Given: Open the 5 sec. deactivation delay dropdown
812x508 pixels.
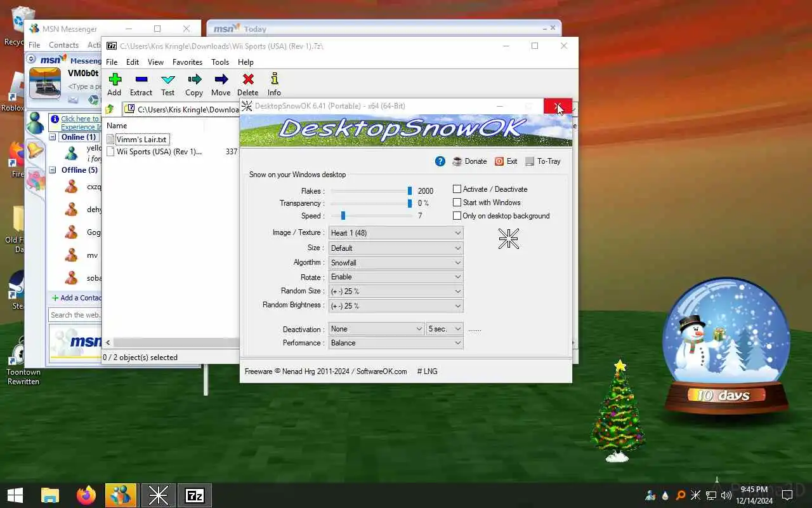Looking at the screenshot, I should 445,329.
